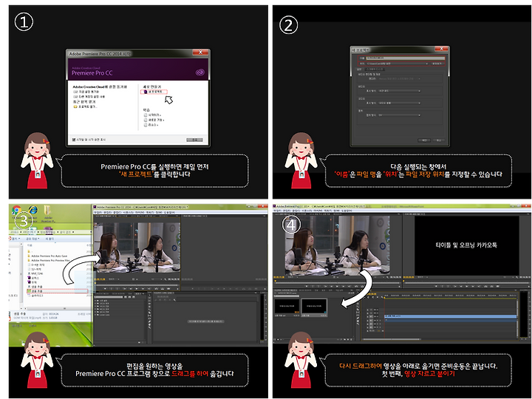Click the project Name field in New Project dialog
The image size is (532, 399).
point(405,58)
